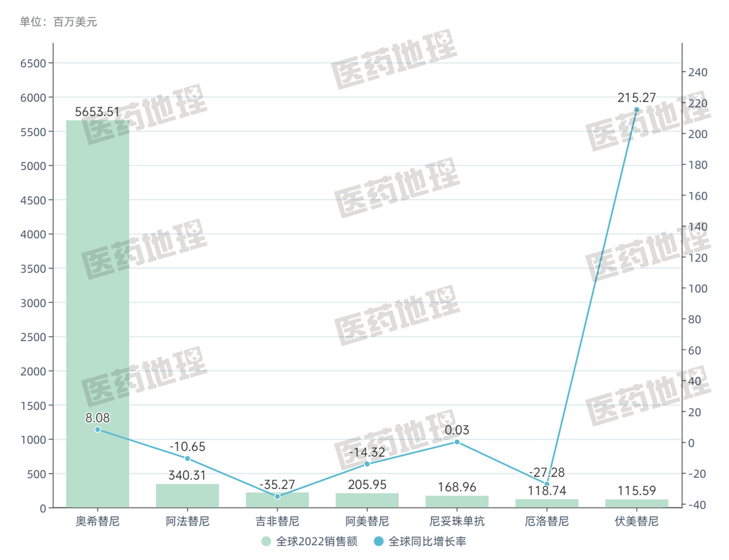Click the 吉非替尼 x-axis category label
The width and height of the screenshot is (729, 560).
pos(277,522)
